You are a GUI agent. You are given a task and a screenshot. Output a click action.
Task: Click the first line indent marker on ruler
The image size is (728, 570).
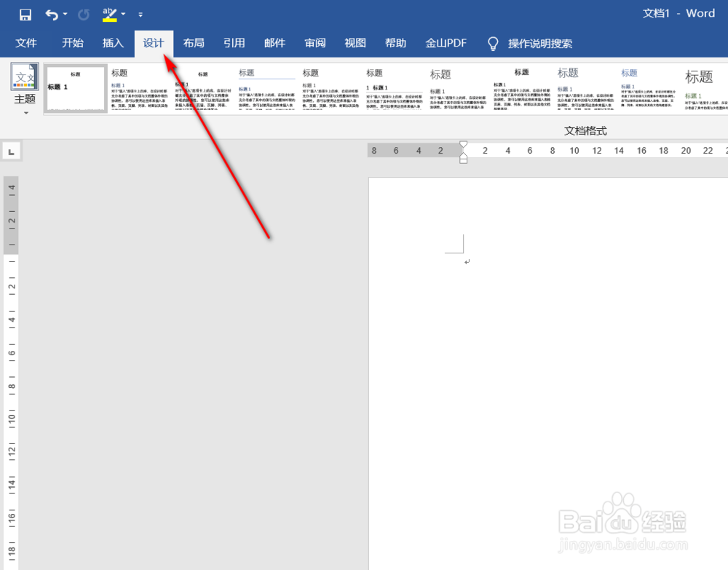coord(463,144)
